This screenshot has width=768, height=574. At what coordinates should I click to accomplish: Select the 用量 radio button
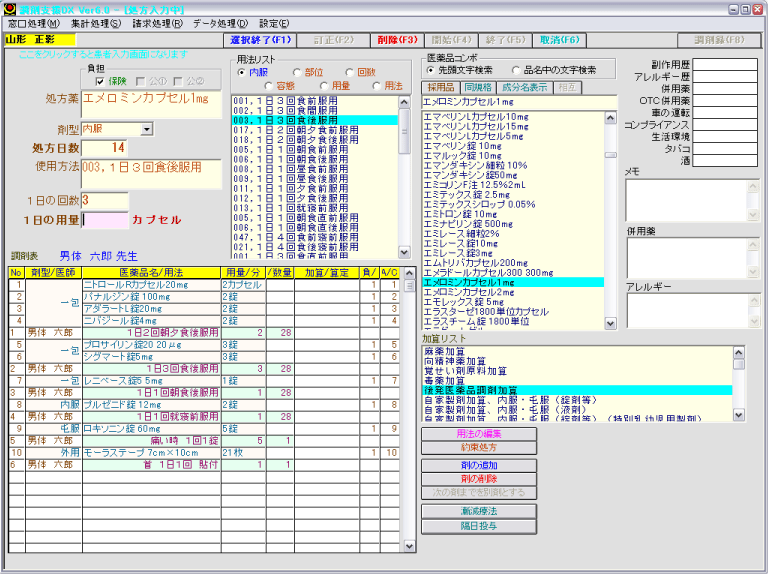coord(324,86)
